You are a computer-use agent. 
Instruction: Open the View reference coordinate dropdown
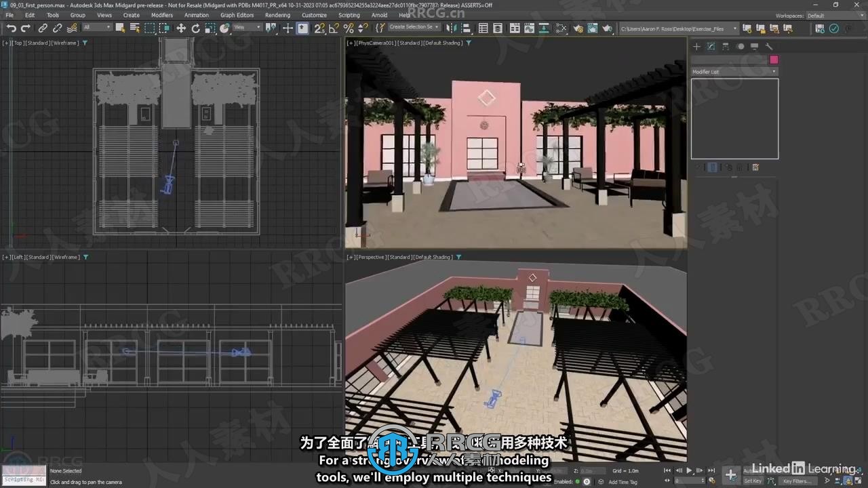pyautogui.click(x=248, y=28)
